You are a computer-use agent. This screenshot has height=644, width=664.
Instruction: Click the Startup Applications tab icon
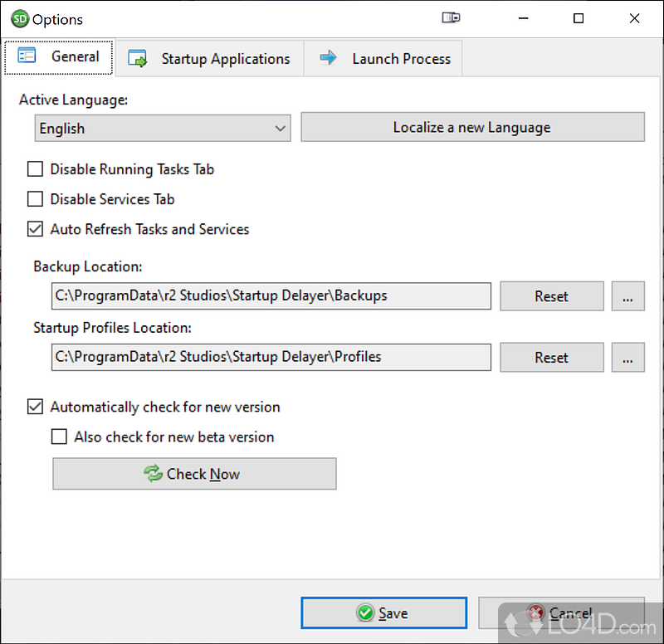pos(137,59)
